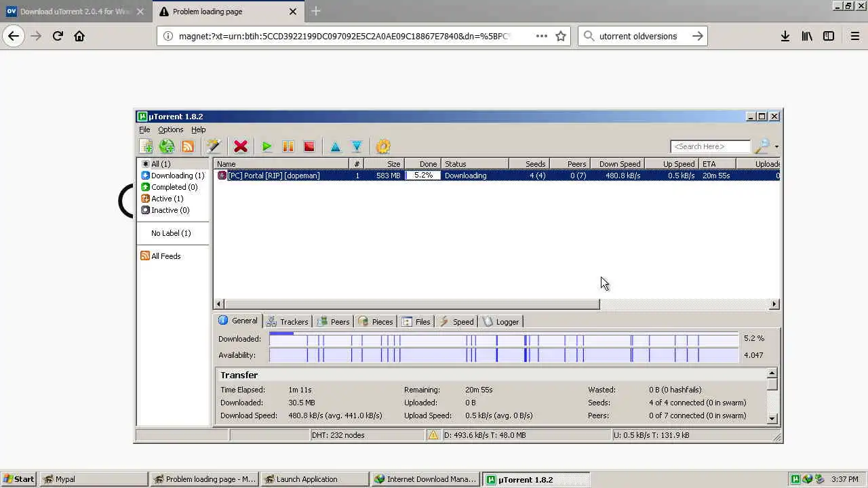
Task: Open the RSS Downloader toolbar icon
Action: pyautogui.click(x=188, y=146)
